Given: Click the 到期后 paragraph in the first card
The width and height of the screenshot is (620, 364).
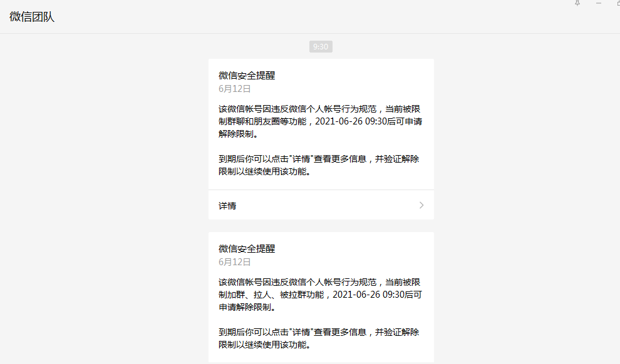Looking at the screenshot, I should pos(319,165).
